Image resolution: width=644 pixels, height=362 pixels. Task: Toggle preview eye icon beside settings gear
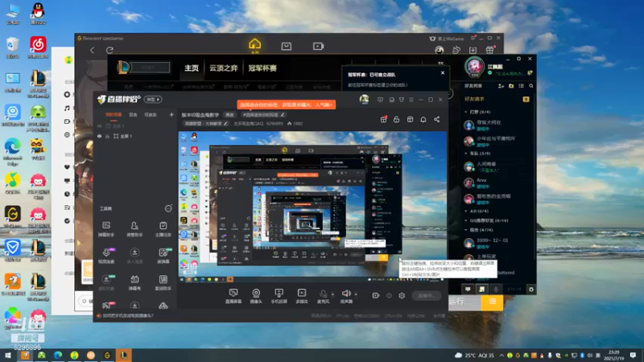pyautogui.click(x=389, y=295)
